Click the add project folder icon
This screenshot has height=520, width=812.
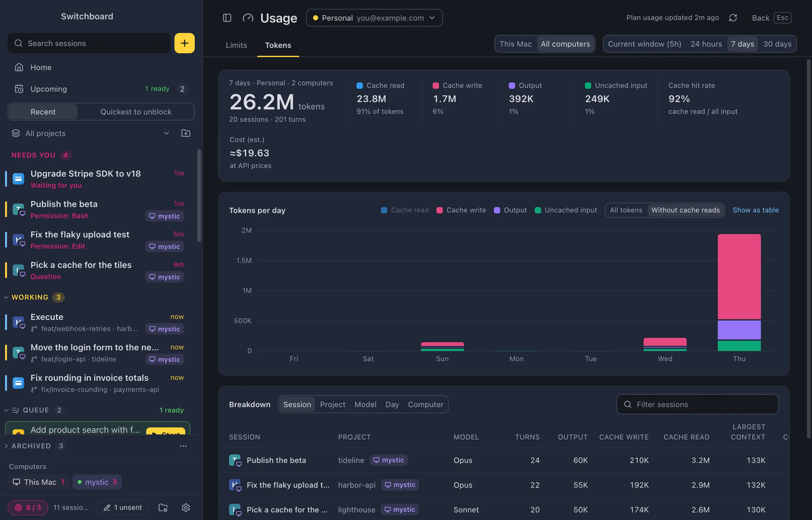point(186,133)
